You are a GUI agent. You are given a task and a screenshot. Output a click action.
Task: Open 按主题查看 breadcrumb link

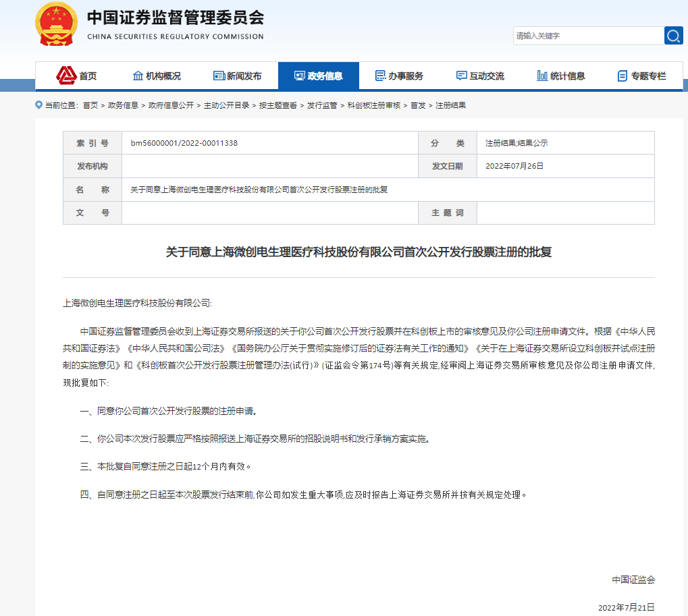278,105
